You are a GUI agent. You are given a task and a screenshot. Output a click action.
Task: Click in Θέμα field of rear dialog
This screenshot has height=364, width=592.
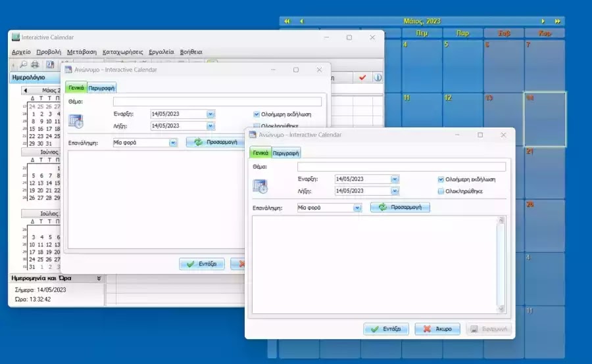pos(217,101)
